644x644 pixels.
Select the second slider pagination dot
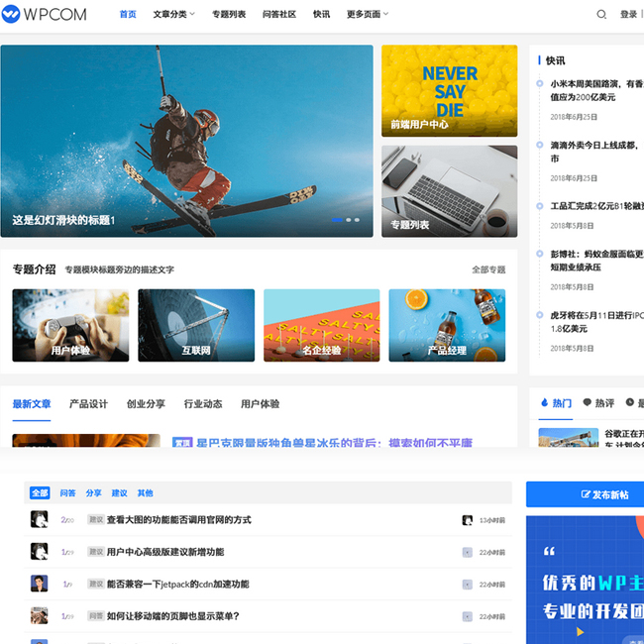[349, 220]
